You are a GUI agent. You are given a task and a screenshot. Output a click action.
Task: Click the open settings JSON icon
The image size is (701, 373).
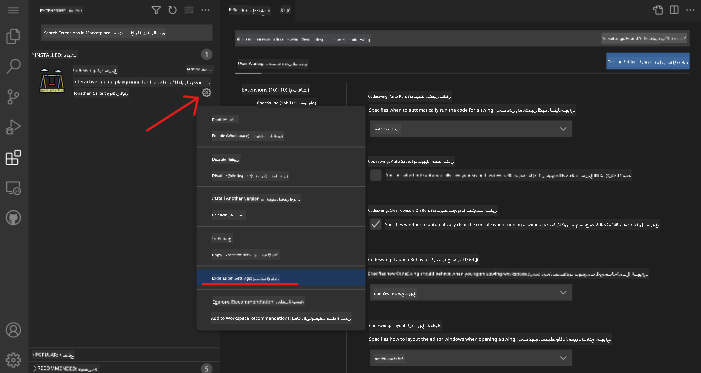(x=658, y=10)
